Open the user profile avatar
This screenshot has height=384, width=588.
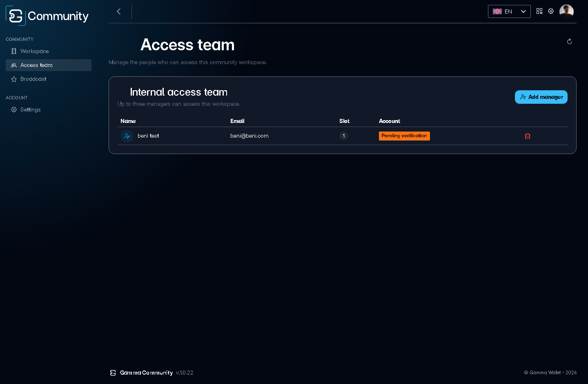[566, 11]
